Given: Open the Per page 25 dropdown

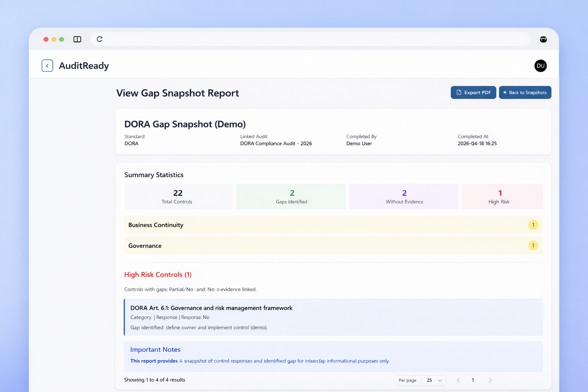Looking at the screenshot, I should point(433,380).
